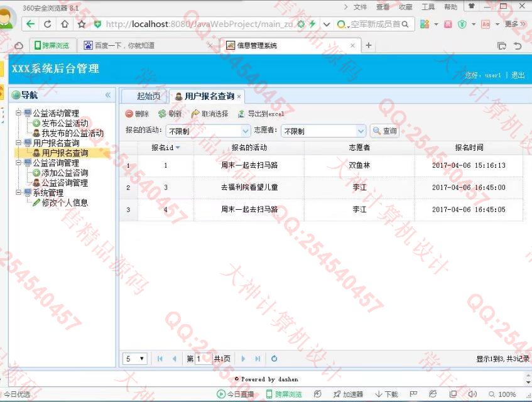Open 发布公益活动 tree item

(x=65, y=123)
